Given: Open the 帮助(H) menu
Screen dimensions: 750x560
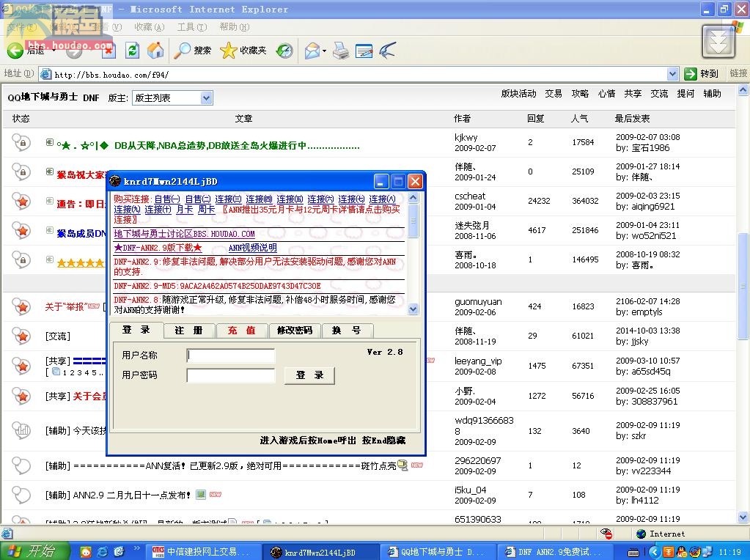Looking at the screenshot, I should click(x=235, y=27).
